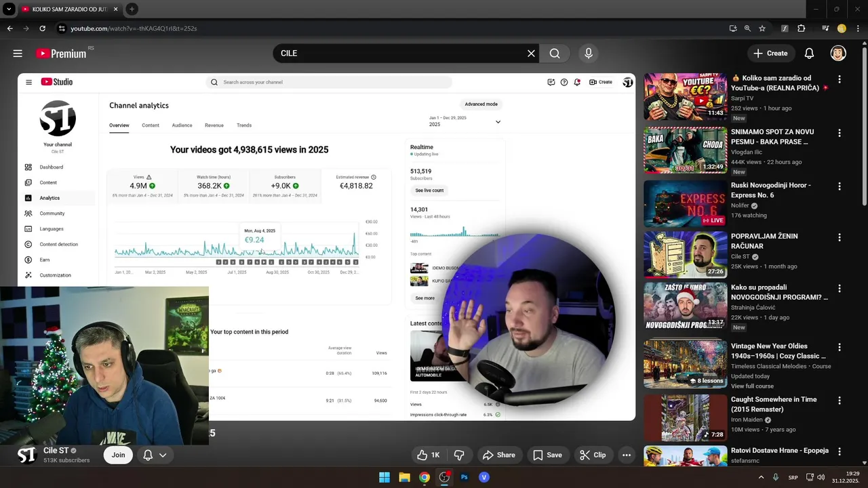
Task: Open the Express No. 6 LIVE thumbnail
Action: (x=685, y=203)
